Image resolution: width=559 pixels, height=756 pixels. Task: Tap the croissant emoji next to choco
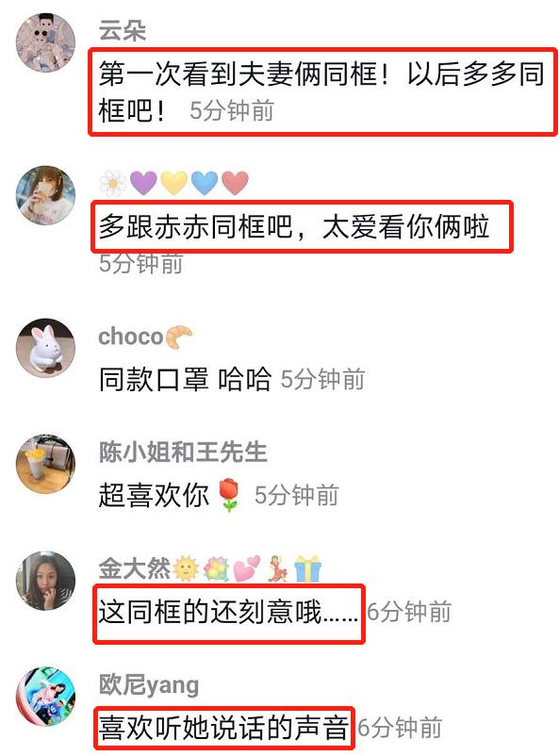[x=178, y=337]
